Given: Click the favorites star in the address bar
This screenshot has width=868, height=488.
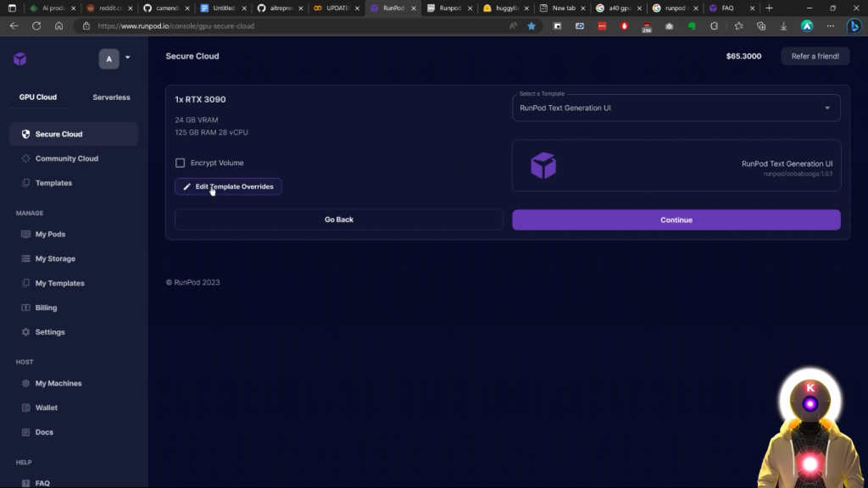Looking at the screenshot, I should tap(531, 26).
